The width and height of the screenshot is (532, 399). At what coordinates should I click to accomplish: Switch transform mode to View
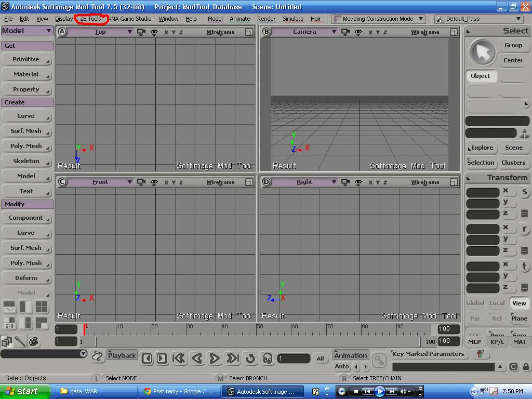[519, 303]
